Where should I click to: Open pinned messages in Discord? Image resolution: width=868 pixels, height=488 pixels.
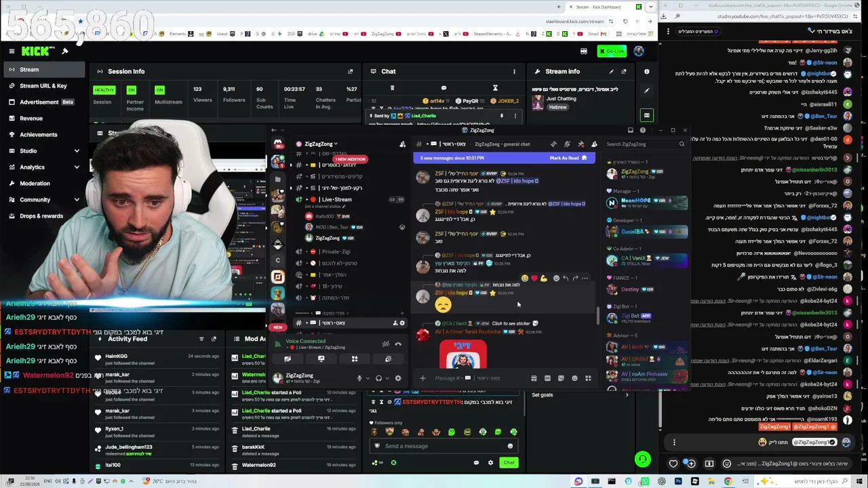click(581, 144)
